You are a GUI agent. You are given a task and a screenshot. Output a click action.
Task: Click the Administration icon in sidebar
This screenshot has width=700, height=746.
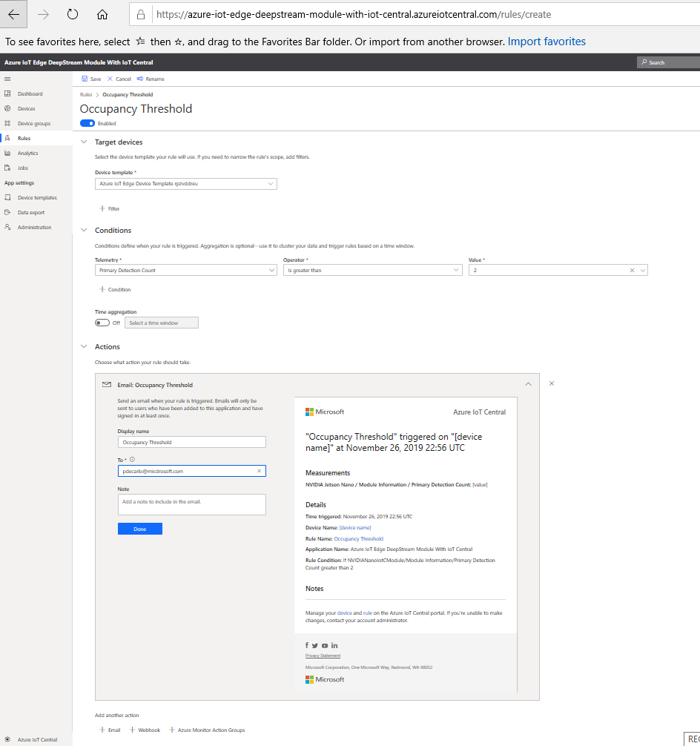[x=7, y=227]
